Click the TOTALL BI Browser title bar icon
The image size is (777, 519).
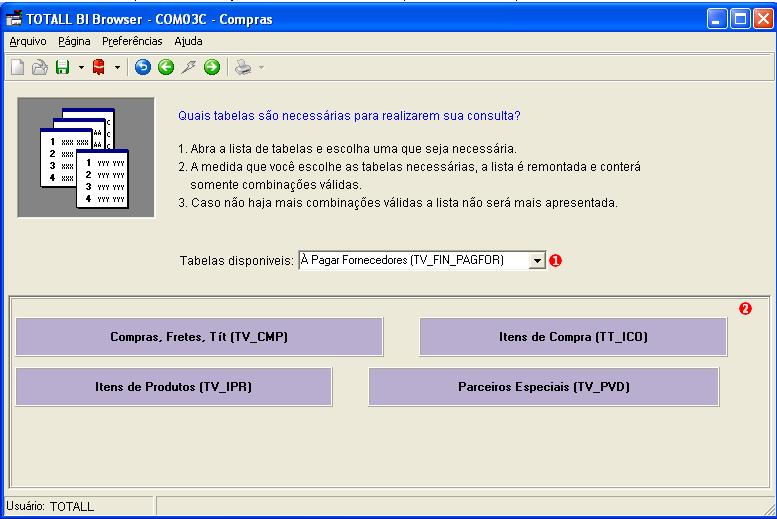pos(14,19)
